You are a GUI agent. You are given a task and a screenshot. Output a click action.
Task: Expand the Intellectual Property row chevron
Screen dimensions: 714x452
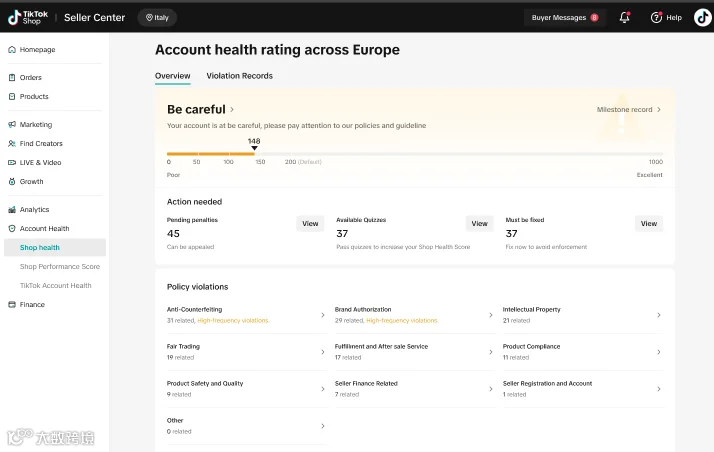pyautogui.click(x=659, y=315)
